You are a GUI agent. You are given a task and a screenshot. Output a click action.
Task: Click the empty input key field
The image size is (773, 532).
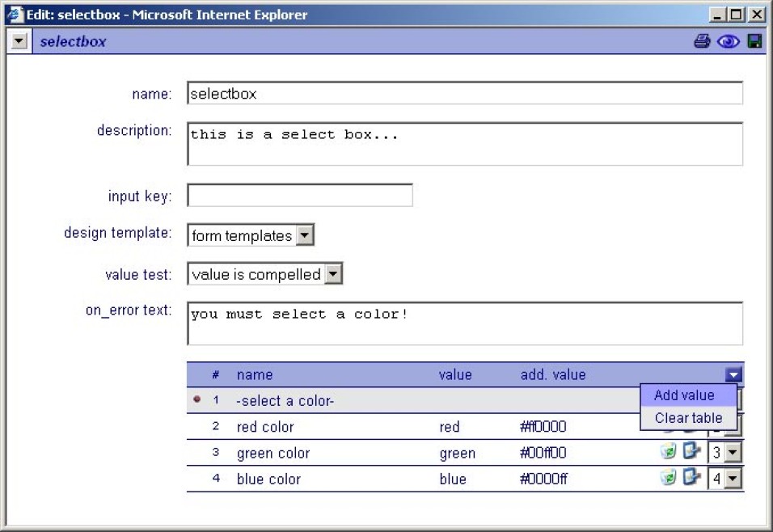pos(299,196)
